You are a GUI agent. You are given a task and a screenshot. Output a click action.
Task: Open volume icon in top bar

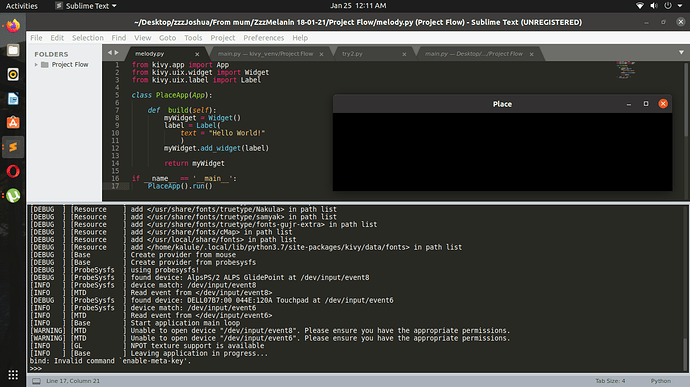coord(654,6)
